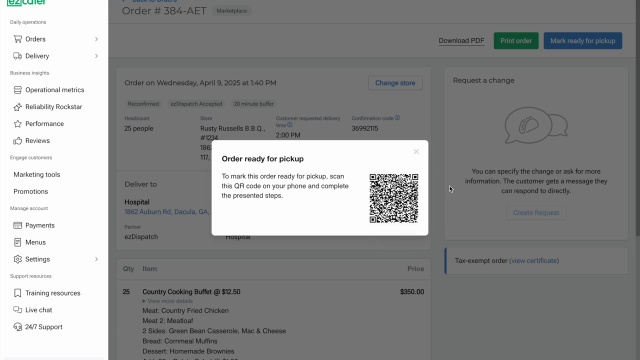Go to Reliability Rockstar

click(54, 107)
